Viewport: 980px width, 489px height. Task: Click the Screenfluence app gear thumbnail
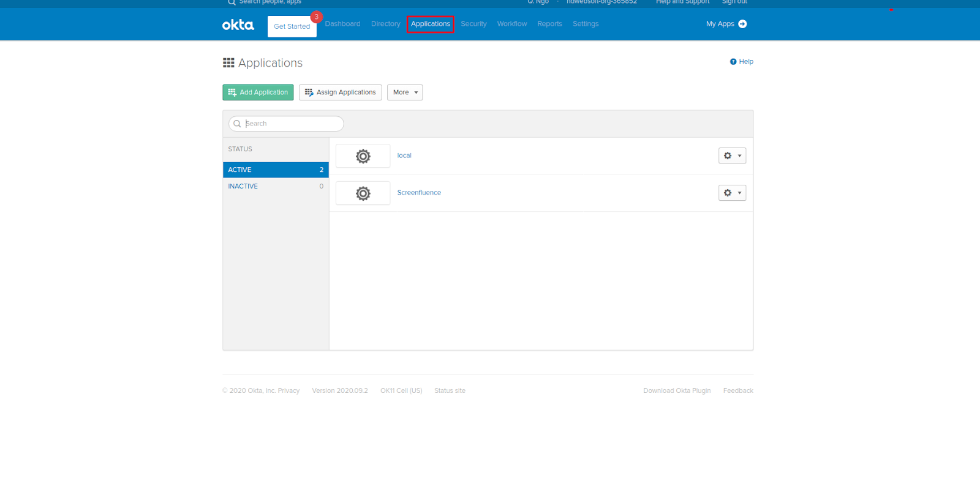pos(363,193)
